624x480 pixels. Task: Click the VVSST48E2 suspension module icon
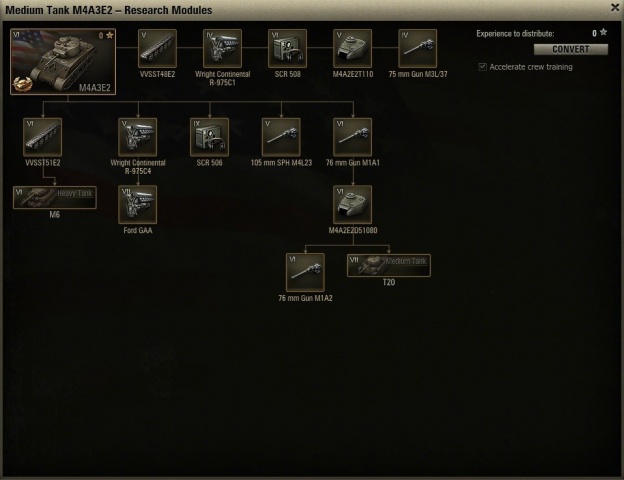pos(157,48)
